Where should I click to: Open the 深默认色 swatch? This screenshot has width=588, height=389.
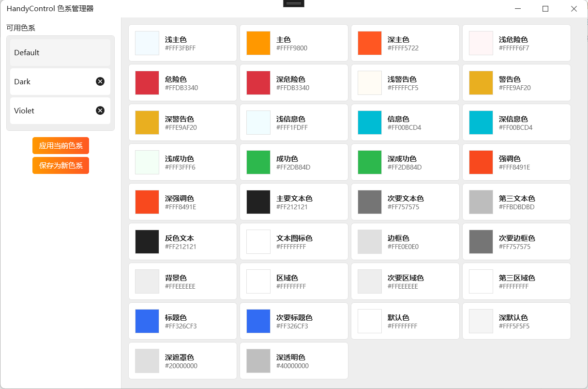(x=481, y=321)
